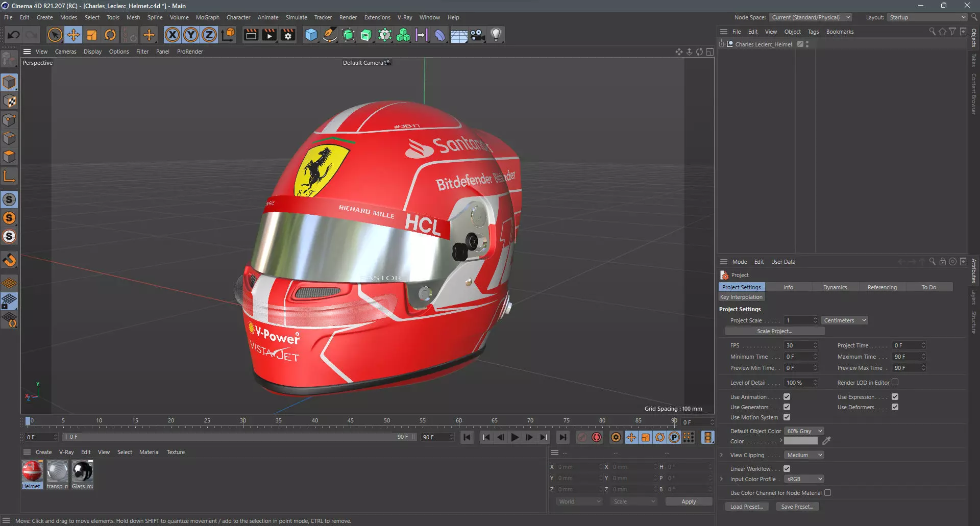Open the Node Space dropdown
The height and width of the screenshot is (526, 980).
[811, 17]
